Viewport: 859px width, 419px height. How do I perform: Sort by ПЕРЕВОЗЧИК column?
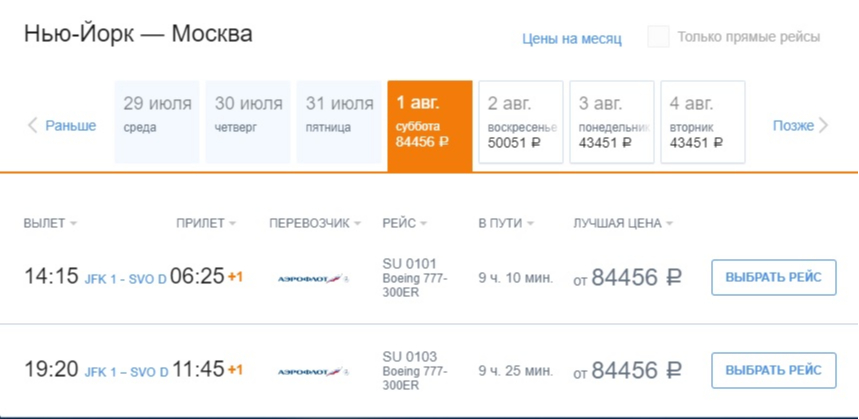tap(315, 223)
